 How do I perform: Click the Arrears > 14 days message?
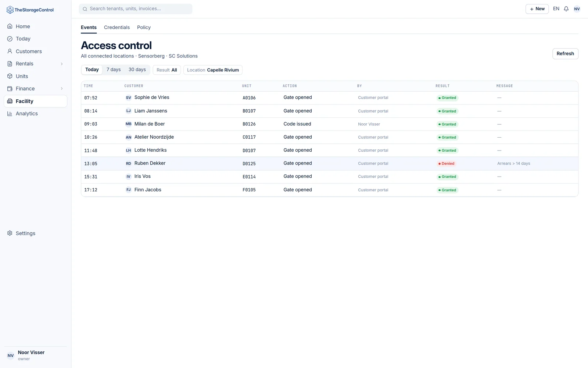(x=513, y=163)
